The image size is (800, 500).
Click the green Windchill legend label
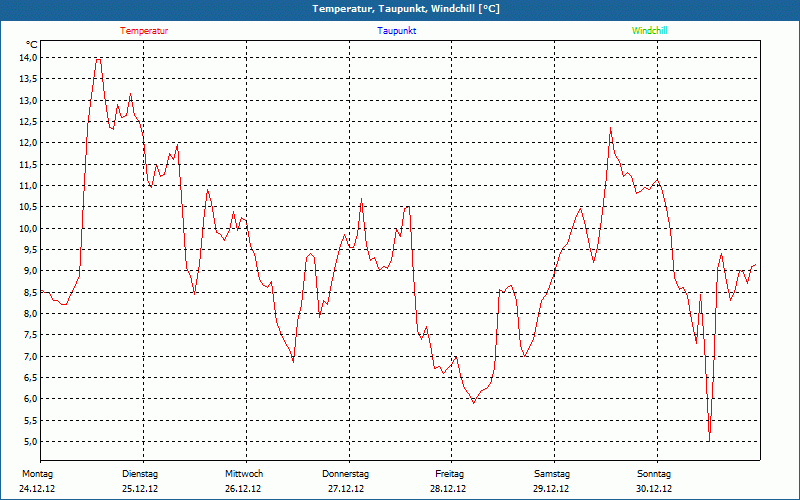coord(649,31)
